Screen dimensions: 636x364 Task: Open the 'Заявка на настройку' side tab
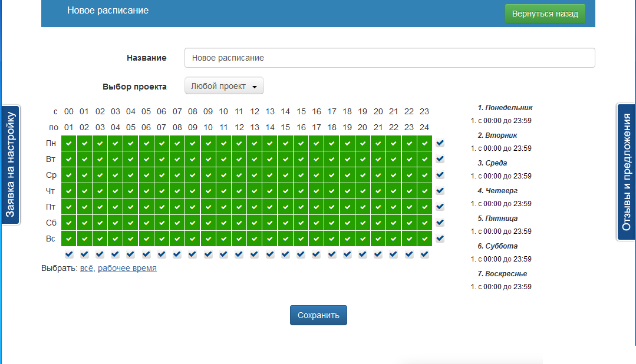(11, 164)
